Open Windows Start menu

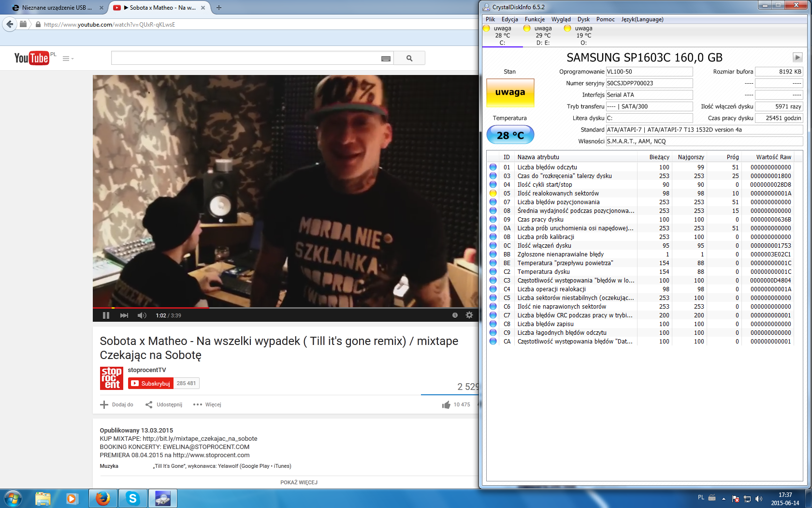pos(13,498)
